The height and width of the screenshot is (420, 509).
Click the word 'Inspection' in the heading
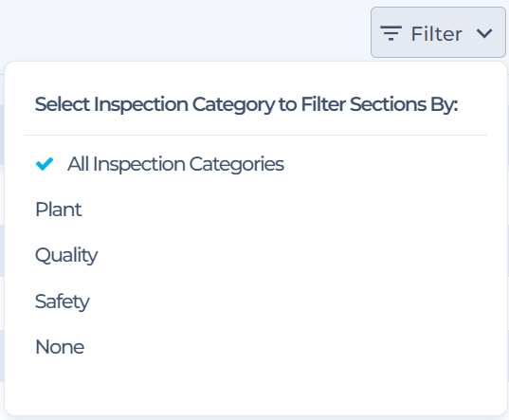141,104
